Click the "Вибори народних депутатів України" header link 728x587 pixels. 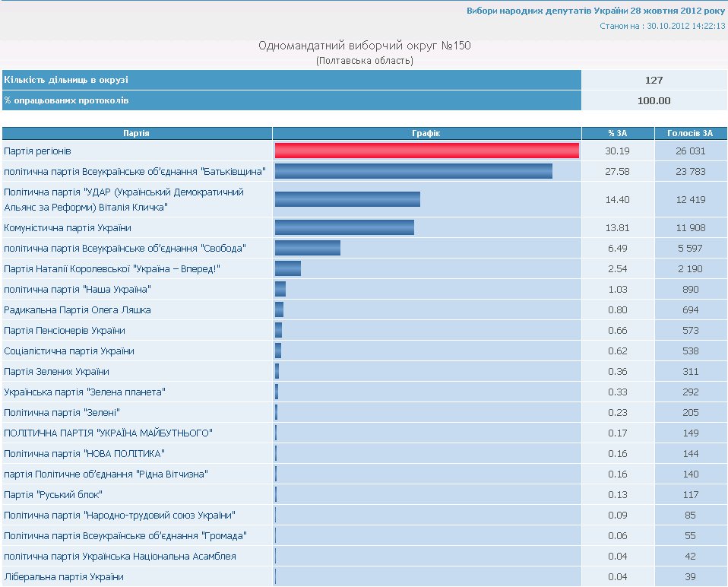(x=596, y=11)
